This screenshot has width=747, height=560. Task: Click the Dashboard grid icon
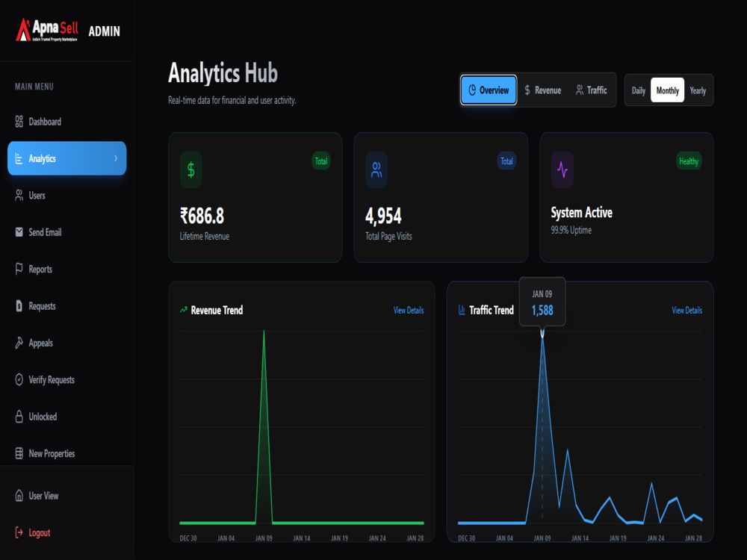pyautogui.click(x=19, y=122)
